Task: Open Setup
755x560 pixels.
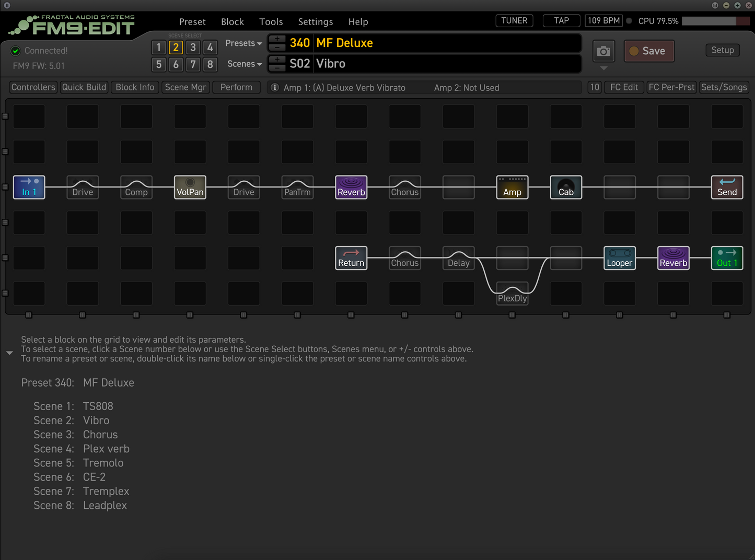Action: (x=723, y=50)
